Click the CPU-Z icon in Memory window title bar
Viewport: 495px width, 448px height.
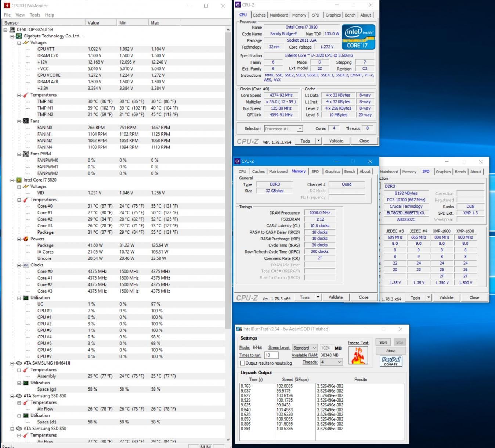coord(237,161)
